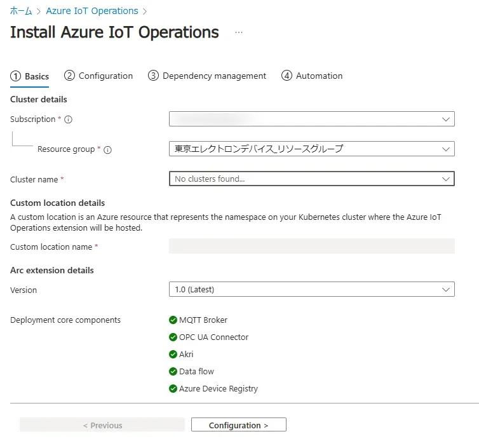This screenshot has width=479, height=448.
Task: Open Azure IoT Operations breadcrumb link
Action: (x=92, y=11)
